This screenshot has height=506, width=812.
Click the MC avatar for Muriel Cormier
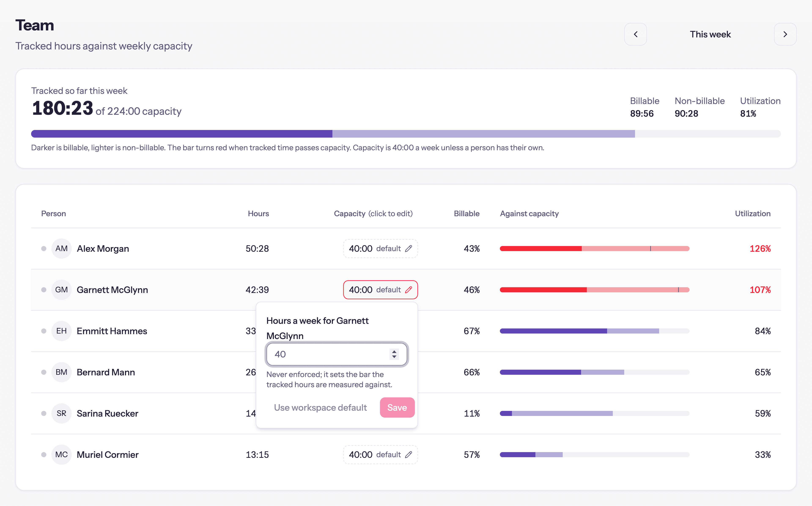pyautogui.click(x=61, y=455)
